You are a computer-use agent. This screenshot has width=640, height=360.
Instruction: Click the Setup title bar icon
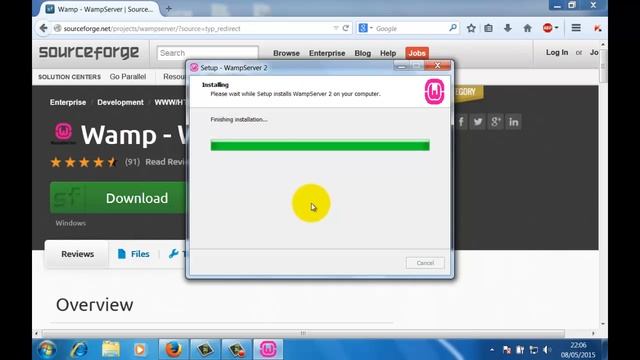tap(194, 67)
